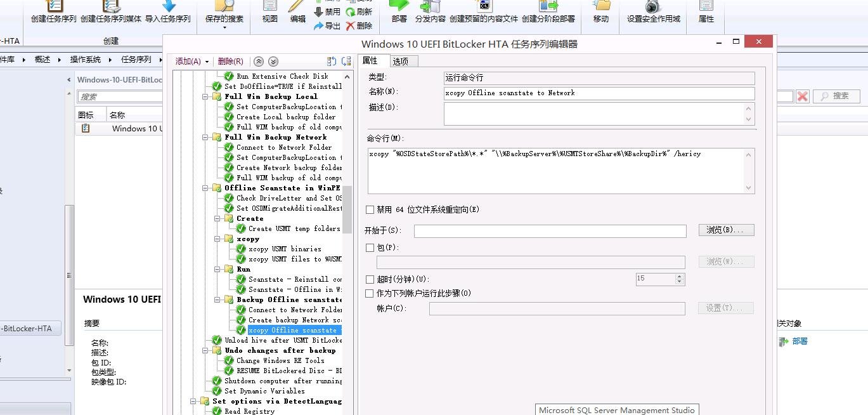Click the Set Security Scopes (设置安全作用域) icon
The width and height of the screenshot is (868, 415).
(654, 12)
